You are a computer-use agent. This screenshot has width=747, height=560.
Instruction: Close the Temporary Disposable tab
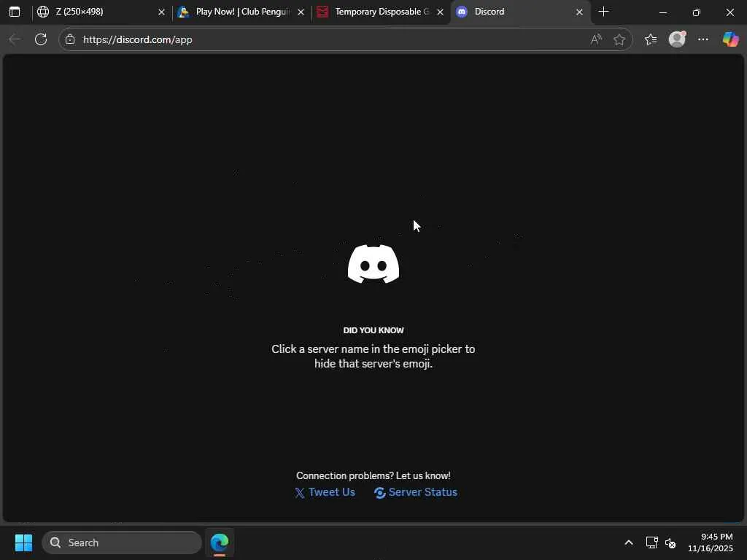(440, 12)
